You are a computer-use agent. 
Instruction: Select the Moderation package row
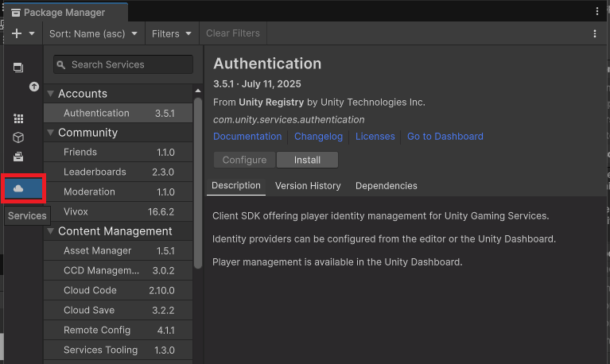(x=119, y=192)
